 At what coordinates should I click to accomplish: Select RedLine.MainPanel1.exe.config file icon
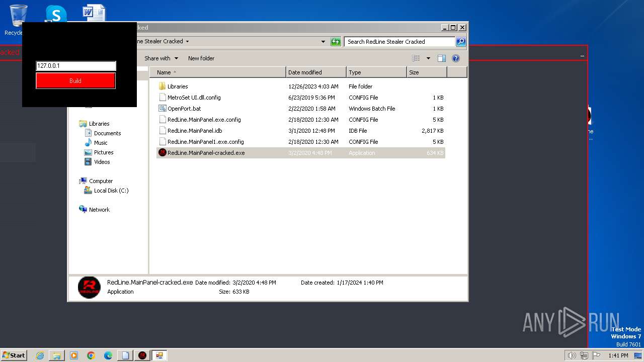tap(162, 142)
